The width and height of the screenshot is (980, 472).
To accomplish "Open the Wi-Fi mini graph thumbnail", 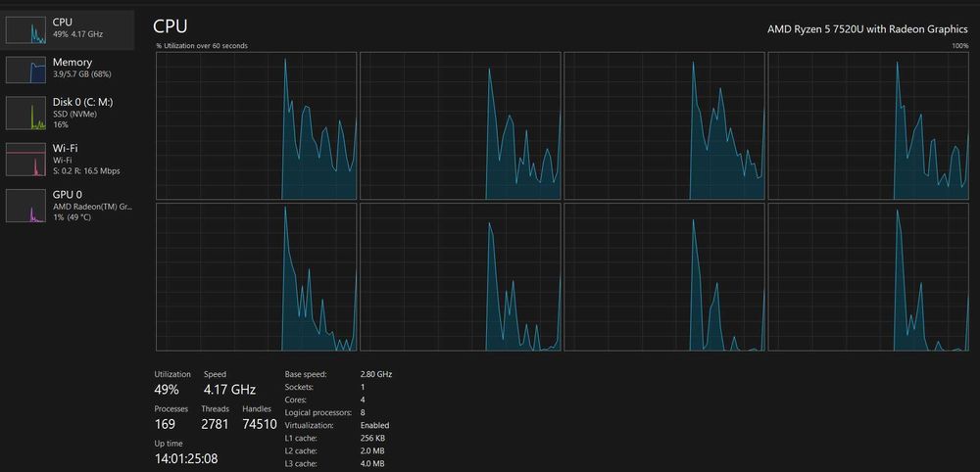I will pyautogui.click(x=26, y=160).
